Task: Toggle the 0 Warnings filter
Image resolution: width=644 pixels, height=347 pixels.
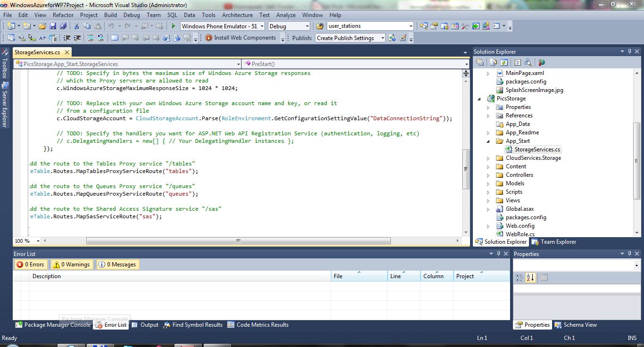Action: click(71, 264)
